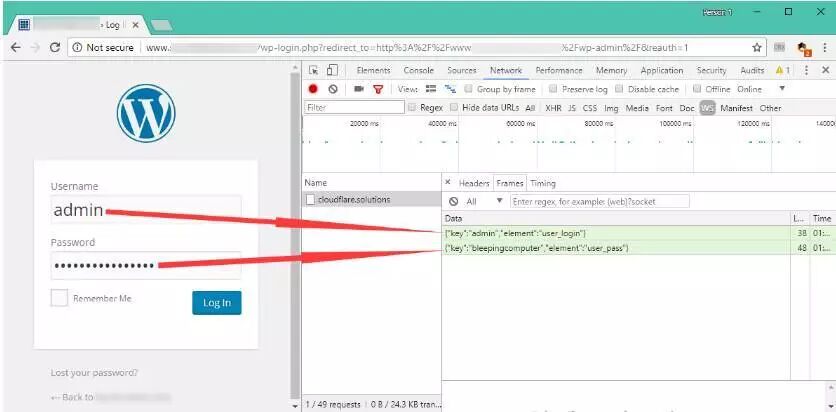This screenshot has width=836, height=412.
Task: Click the extension icon with the orange badge
Action: [x=804, y=49]
